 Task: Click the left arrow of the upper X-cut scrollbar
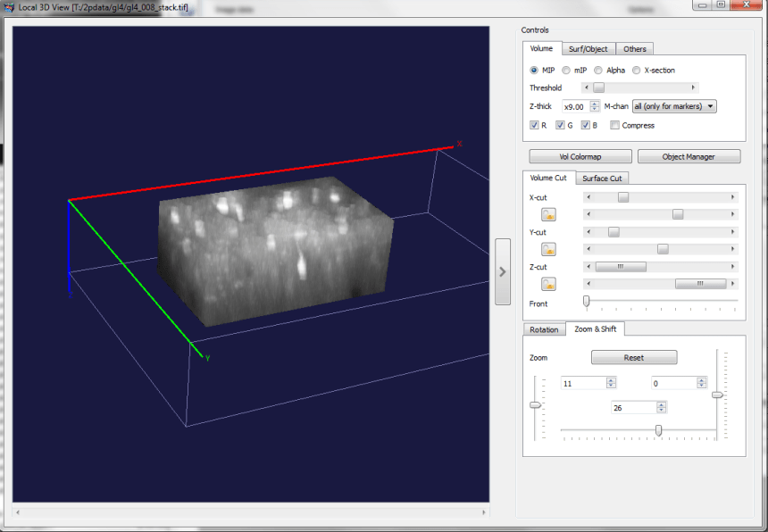pos(587,196)
